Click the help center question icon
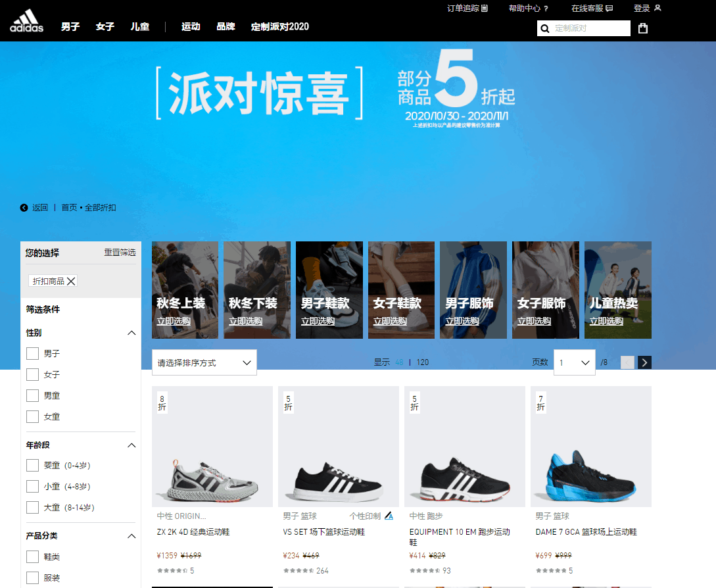Image resolution: width=716 pixels, height=588 pixels. (x=546, y=9)
